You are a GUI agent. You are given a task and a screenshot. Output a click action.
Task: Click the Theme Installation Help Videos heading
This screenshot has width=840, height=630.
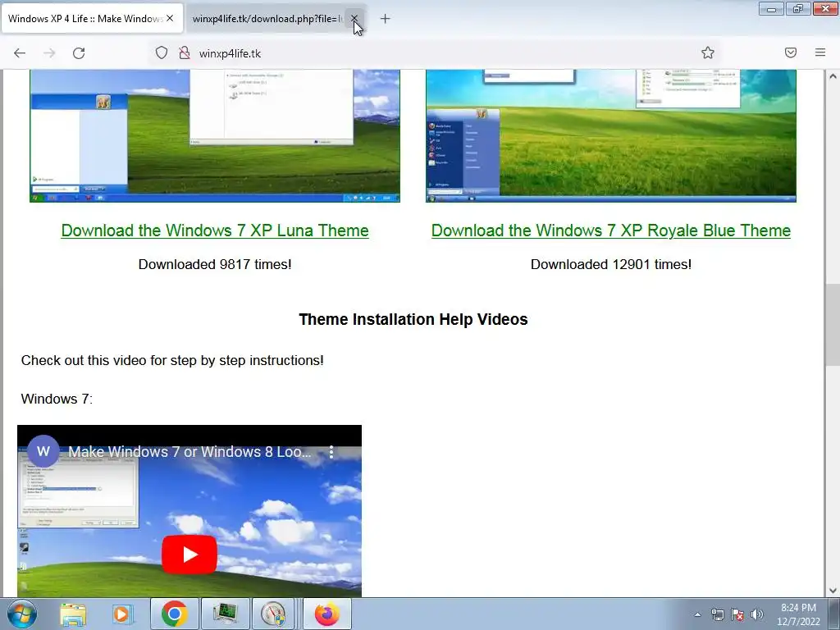pyautogui.click(x=413, y=319)
